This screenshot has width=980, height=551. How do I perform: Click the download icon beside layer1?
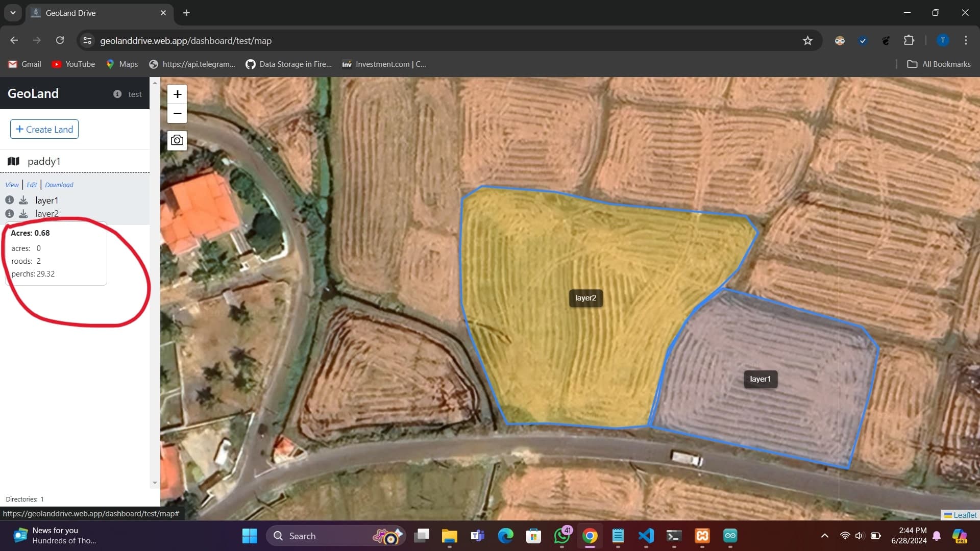[23, 200]
